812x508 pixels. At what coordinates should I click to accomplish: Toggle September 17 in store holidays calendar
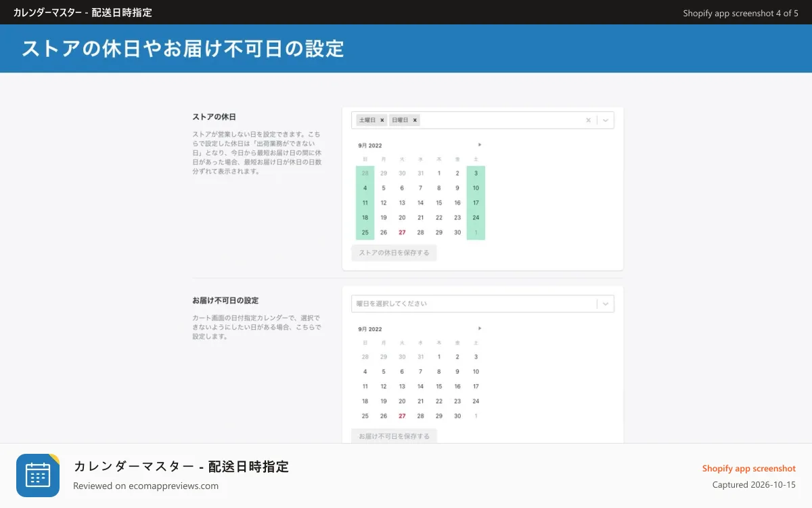476,203
